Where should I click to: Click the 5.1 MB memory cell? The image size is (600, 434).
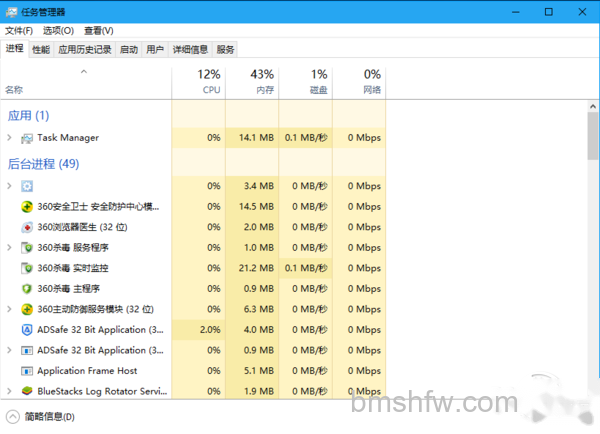252,371
